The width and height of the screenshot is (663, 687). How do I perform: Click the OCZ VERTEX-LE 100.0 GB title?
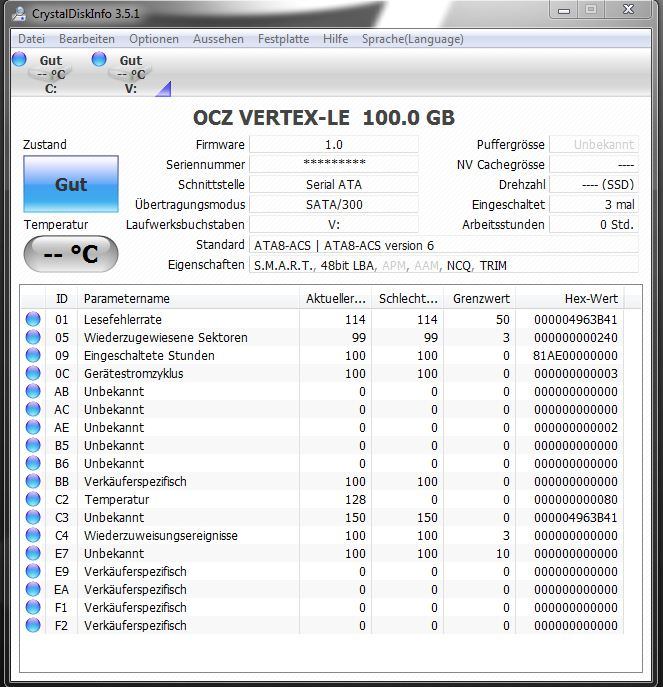tap(324, 117)
